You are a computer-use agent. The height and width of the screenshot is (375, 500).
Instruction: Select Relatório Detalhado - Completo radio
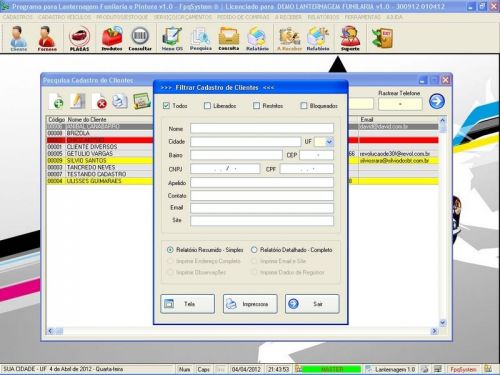click(x=254, y=250)
